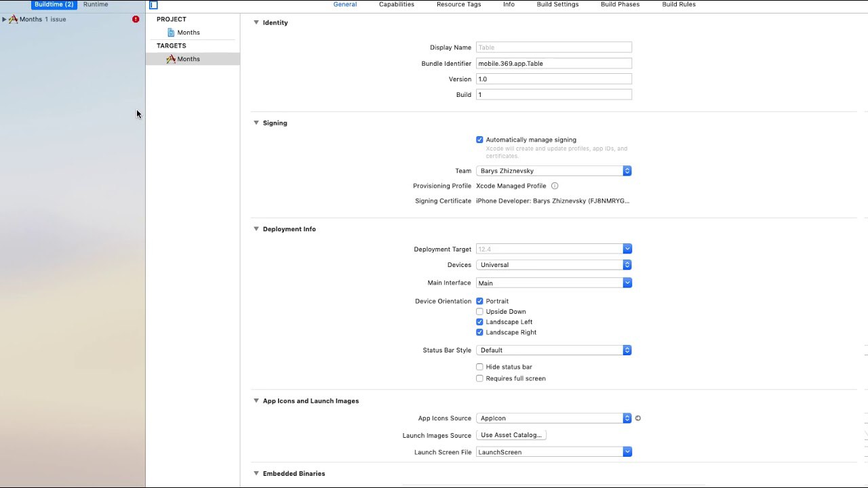868x488 pixels.
Task: Click the Version field
Action: click(554, 79)
